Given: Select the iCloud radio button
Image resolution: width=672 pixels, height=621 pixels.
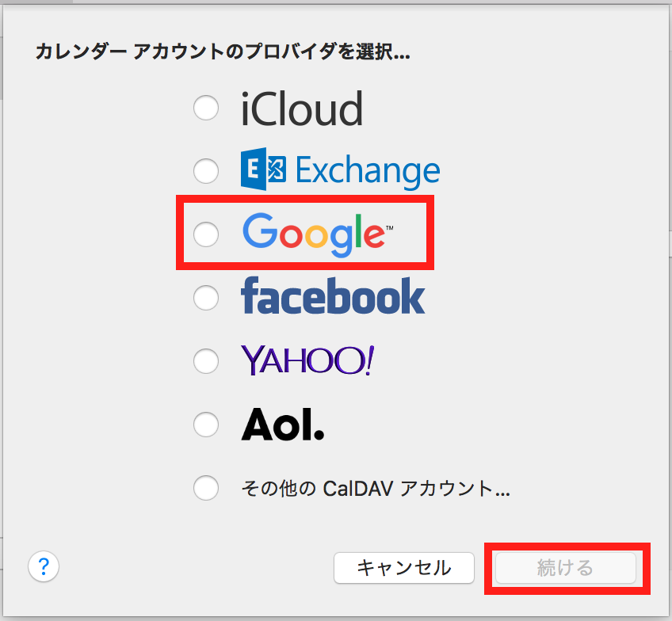Looking at the screenshot, I should pyautogui.click(x=206, y=108).
